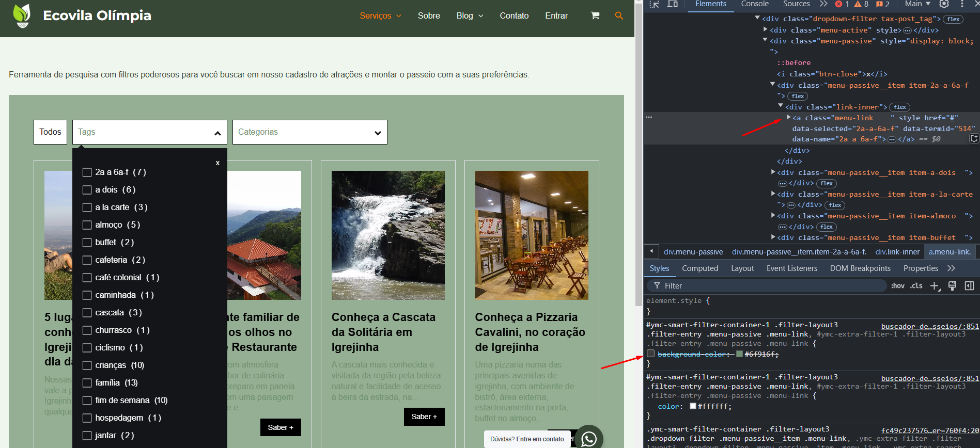Click the 'Dúvidas? Entre em contato' bubble
Viewport: 980px width, 448px height.
tap(527, 439)
